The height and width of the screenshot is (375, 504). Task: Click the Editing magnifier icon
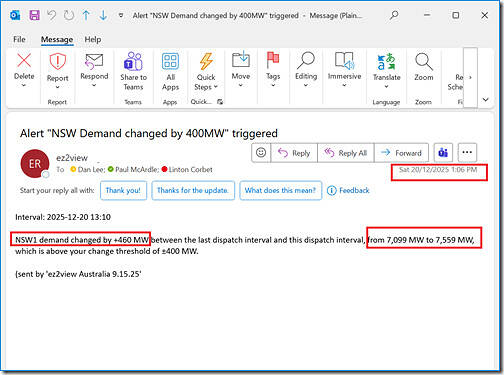pyautogui.click(x=306, y=60)
